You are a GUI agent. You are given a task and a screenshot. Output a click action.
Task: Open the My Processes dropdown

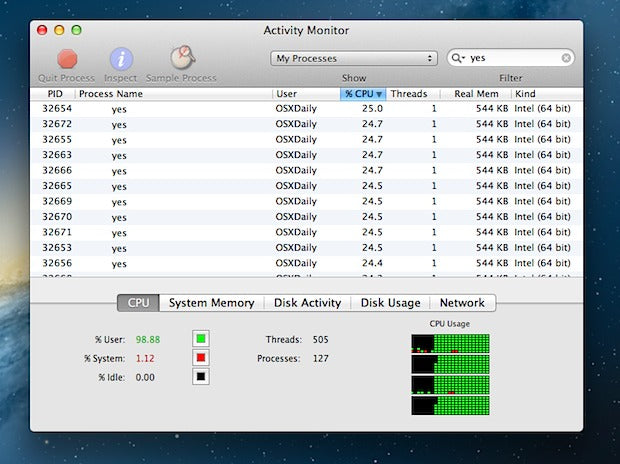click(354, 59)
